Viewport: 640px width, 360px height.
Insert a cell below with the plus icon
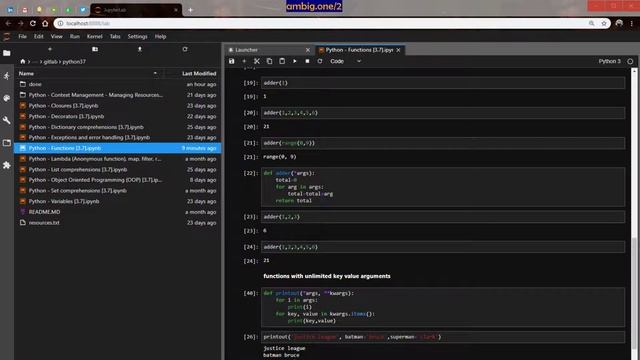tap(244, 61)
